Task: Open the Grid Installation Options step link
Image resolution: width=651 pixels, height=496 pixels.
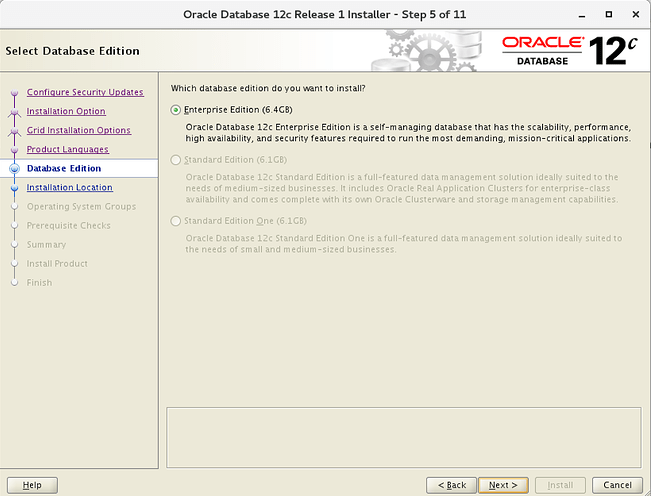Action: click(78, 130)
